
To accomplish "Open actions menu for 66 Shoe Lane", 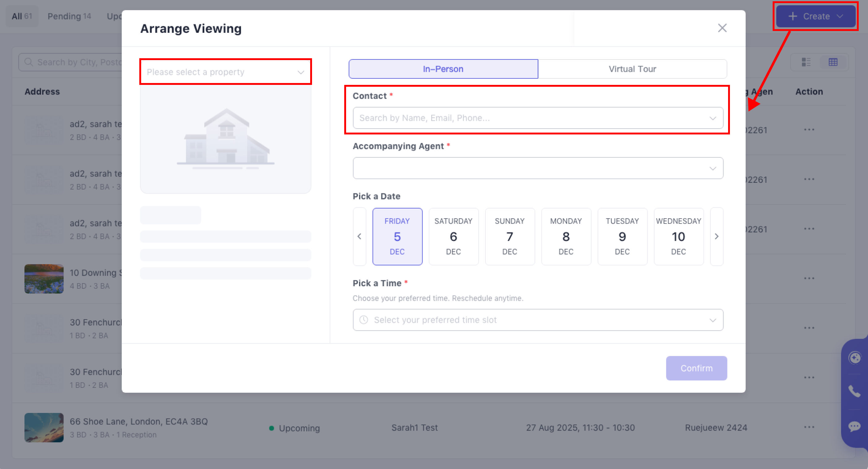I will [809, 427].
